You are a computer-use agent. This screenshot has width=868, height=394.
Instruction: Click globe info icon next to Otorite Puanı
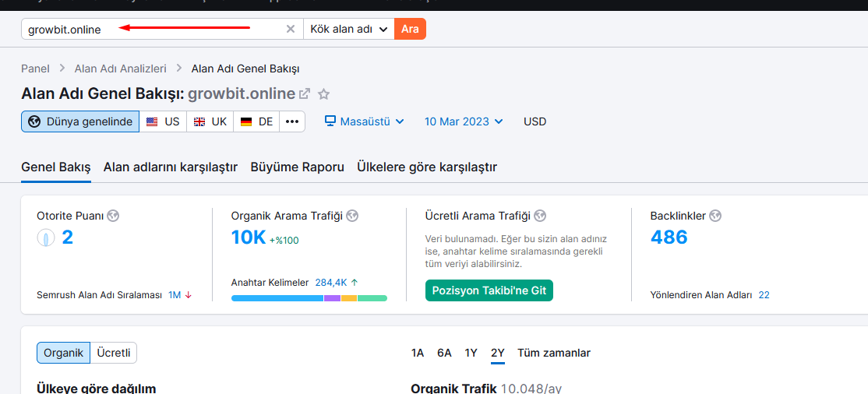click(x=113, y=216)
